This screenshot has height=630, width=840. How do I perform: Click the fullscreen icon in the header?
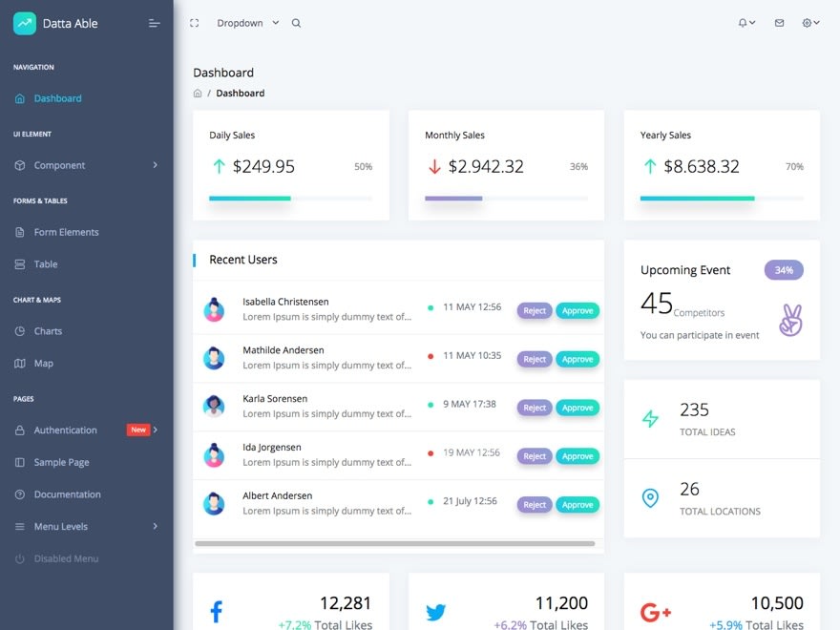coord(195,23)
